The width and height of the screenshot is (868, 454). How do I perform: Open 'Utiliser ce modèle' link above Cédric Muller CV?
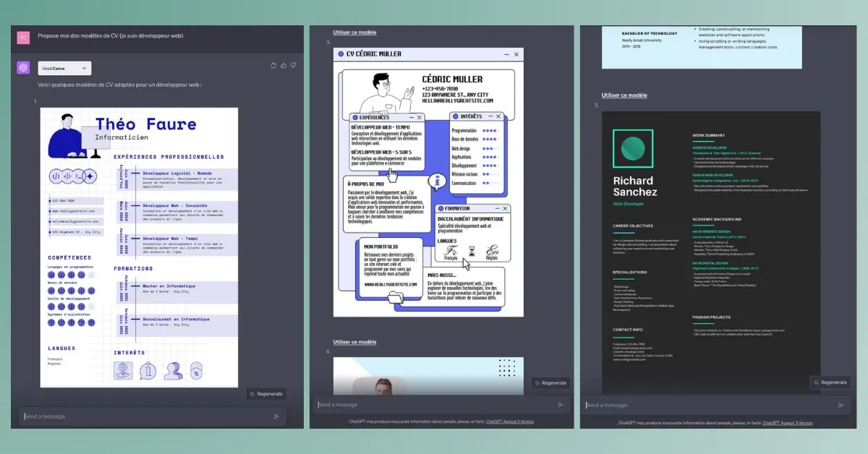(354, 33)
